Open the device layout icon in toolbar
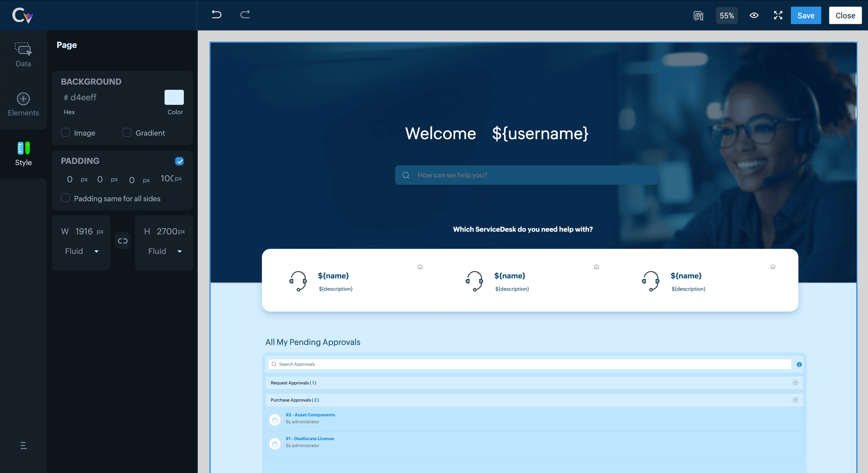This screenshot has height=473, width=868. pos(699,15)
